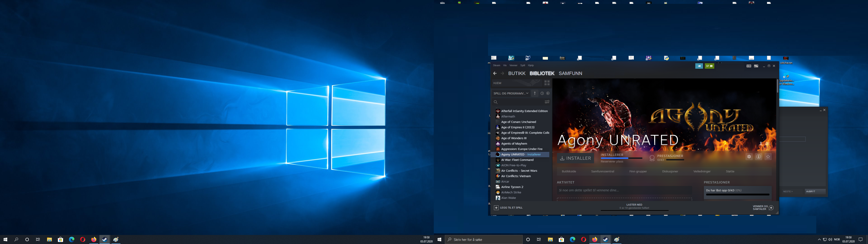Open the Samfunnssentral link
Image resolution: width=868 pixels, height=244 pixels.
(x=602, y=171)
